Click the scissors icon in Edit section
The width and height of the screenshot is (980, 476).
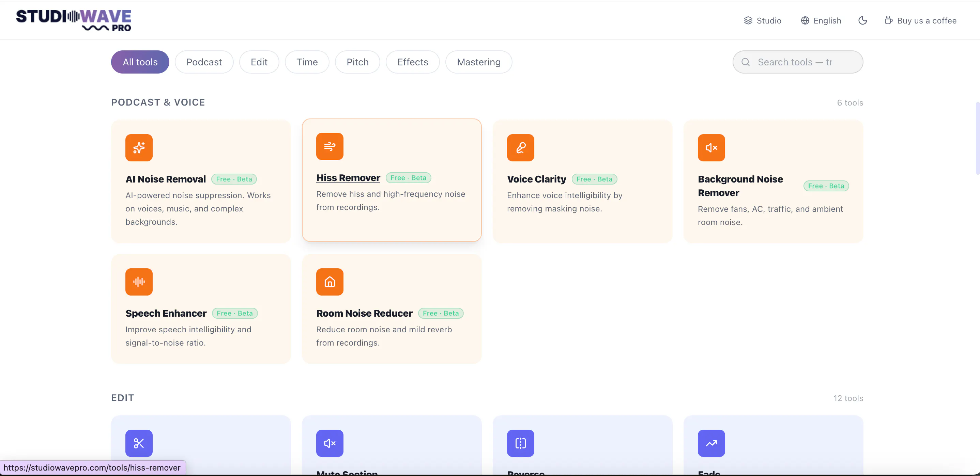pyautogui.click(x=139, y=443)
